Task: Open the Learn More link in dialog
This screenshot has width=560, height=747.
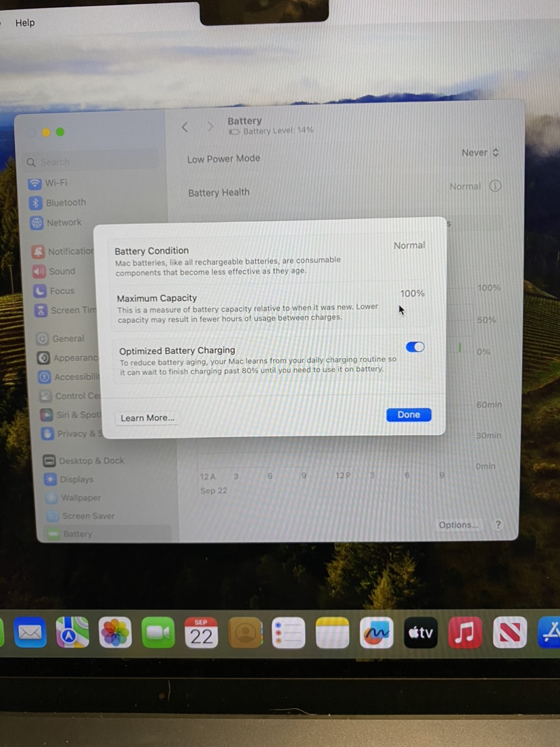Action: click(147, 417)
